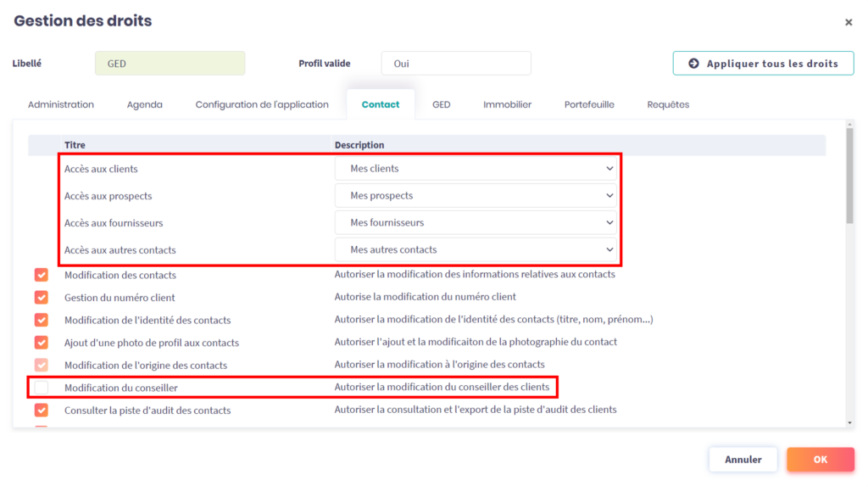868x486 pixels.
Task: Click the arrow icon in Appliquer tous les droits
Action: tap(693, 64)
